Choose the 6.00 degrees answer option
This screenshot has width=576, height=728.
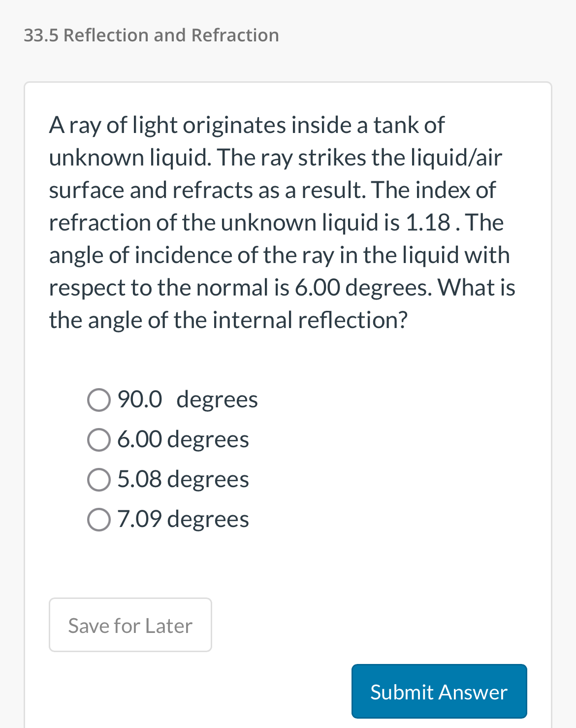point(98,440)
